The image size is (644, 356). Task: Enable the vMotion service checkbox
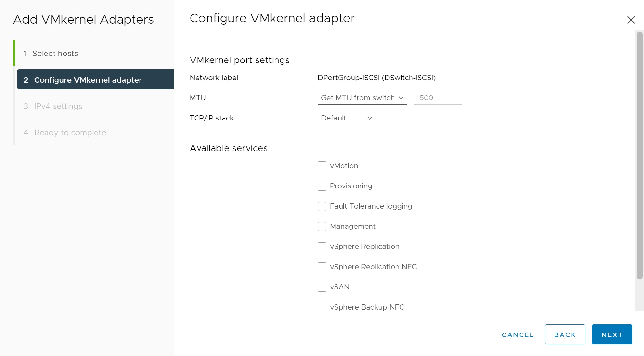tap(322, 166)
